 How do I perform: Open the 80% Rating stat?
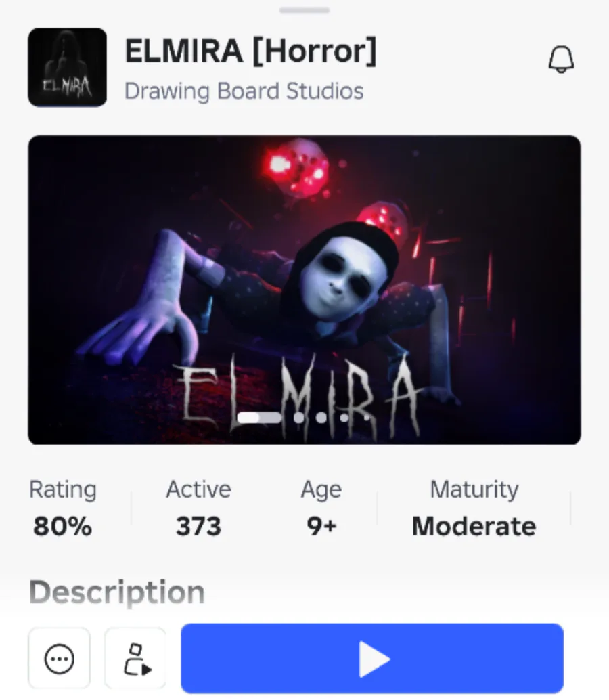(63, 508)
